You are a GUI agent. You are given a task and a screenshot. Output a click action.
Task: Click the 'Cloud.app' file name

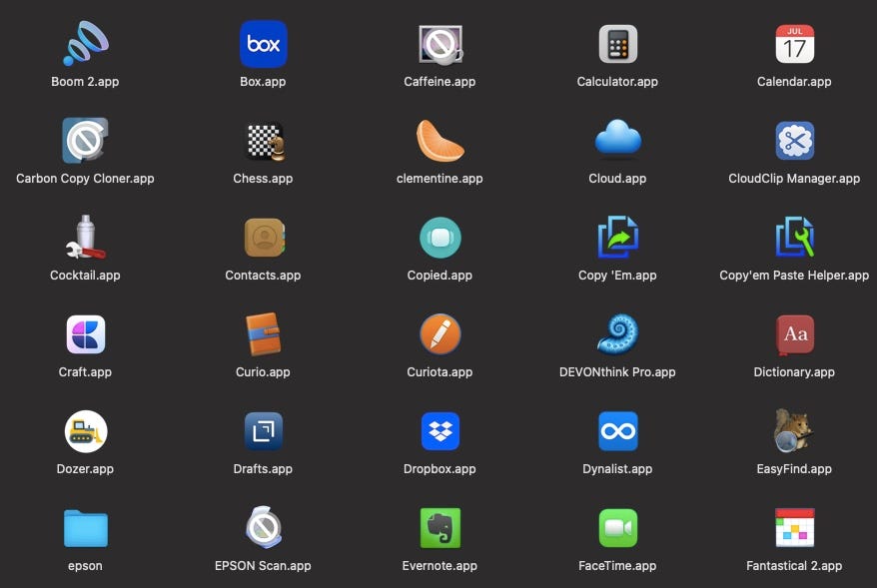(x=617, y=179)
